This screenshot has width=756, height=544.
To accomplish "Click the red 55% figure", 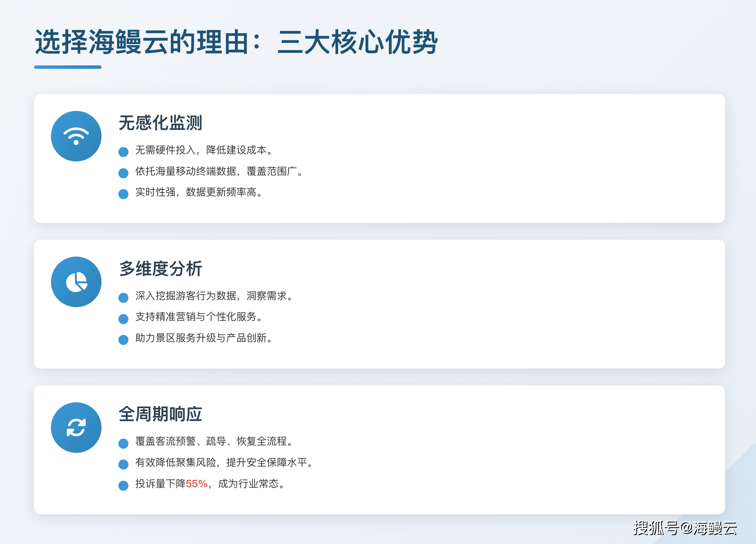I will [196, 484].
